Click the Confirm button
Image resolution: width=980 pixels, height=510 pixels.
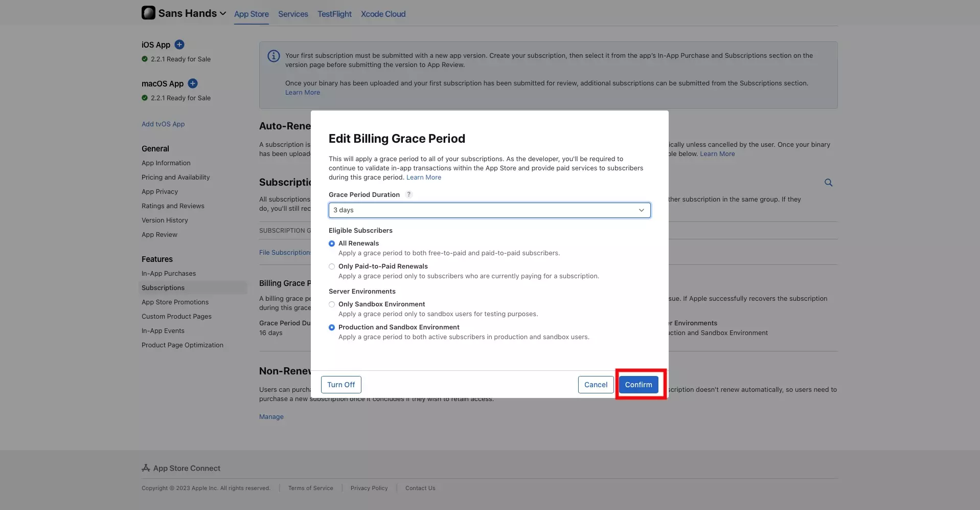(639, 385)
